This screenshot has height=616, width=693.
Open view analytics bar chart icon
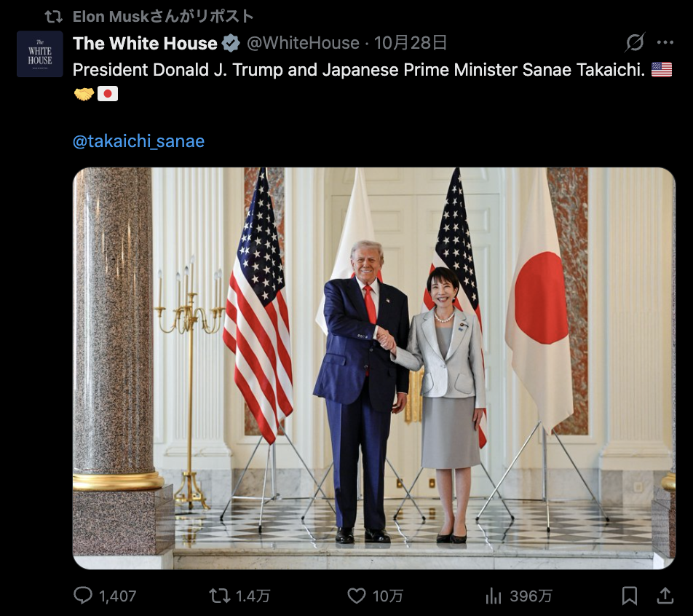click(494, 596)
